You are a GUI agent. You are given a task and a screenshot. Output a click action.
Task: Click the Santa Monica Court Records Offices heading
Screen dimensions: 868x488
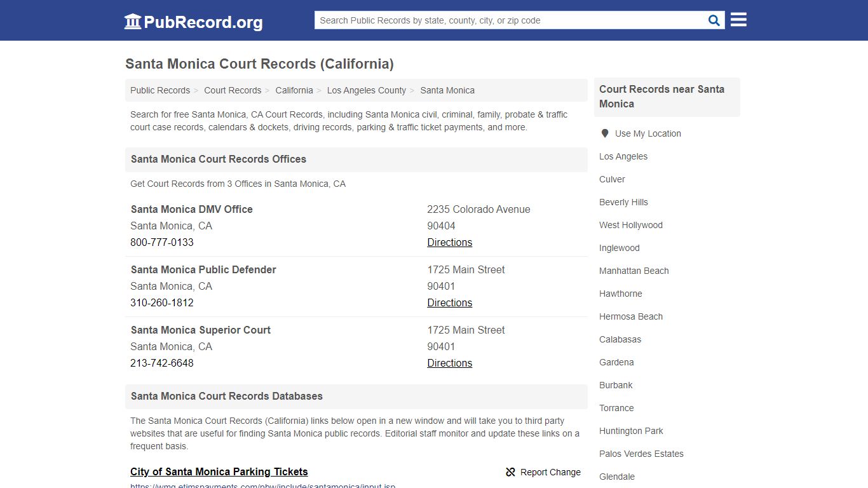coord(219,159)
